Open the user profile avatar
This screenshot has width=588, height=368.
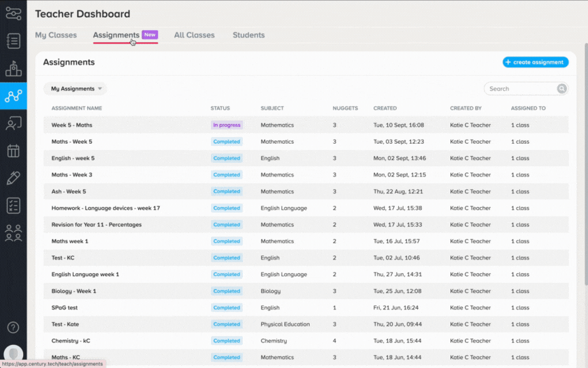coord(14,354)
